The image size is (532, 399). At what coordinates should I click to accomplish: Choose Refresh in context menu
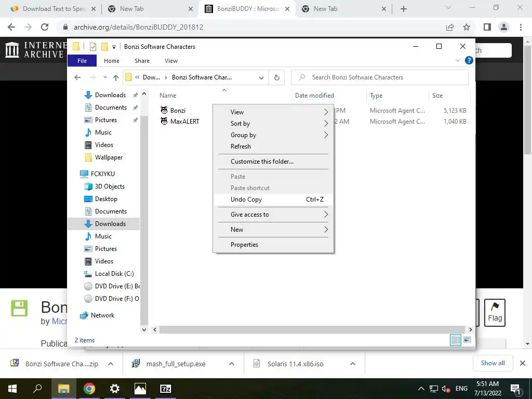point(273,147)
